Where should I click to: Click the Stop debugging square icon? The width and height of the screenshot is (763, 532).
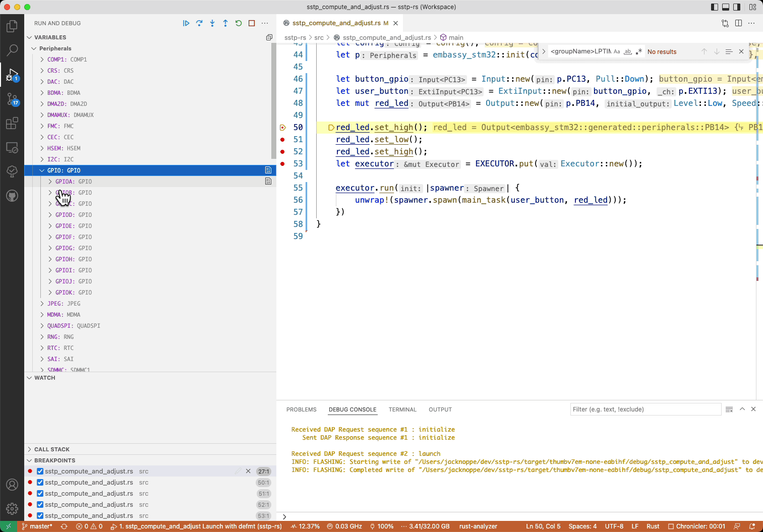tap(252, 23)
